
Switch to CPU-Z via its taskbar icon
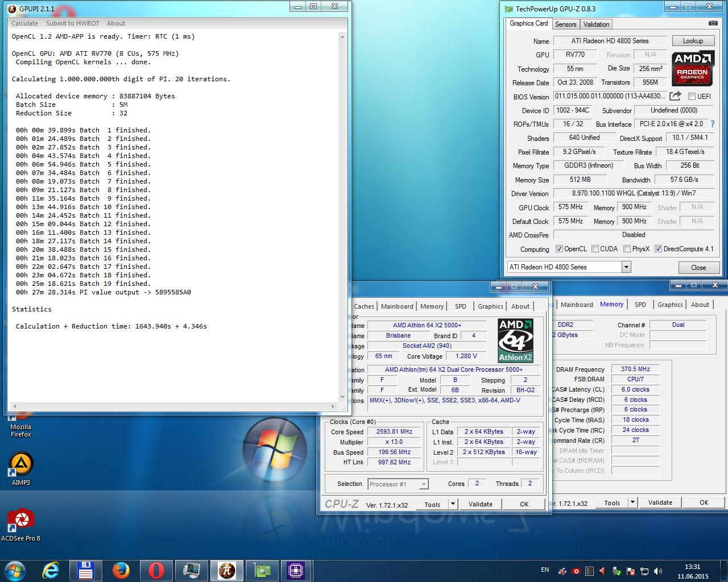[x=296, y=570]
